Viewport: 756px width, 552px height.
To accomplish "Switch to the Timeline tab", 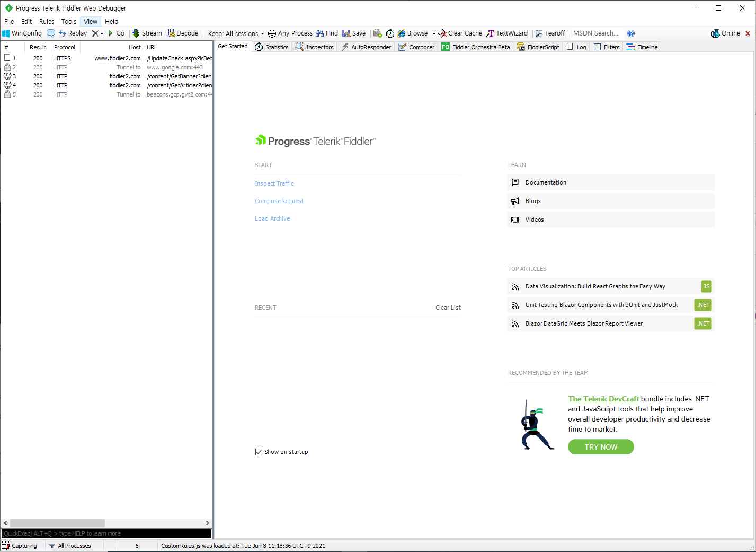I will tap(642, 47).
